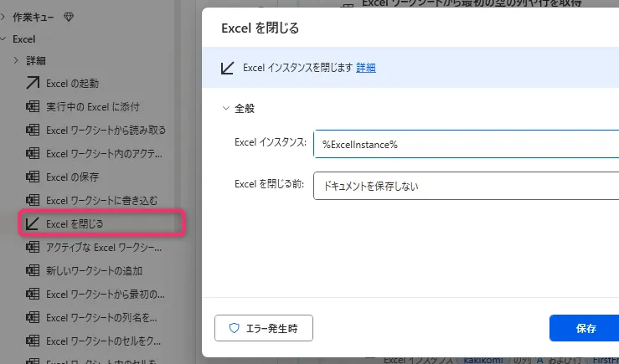619x364 pixels.
Task: Click the 新しいワークシートの追加 icon
Action: tap(34, 270)
